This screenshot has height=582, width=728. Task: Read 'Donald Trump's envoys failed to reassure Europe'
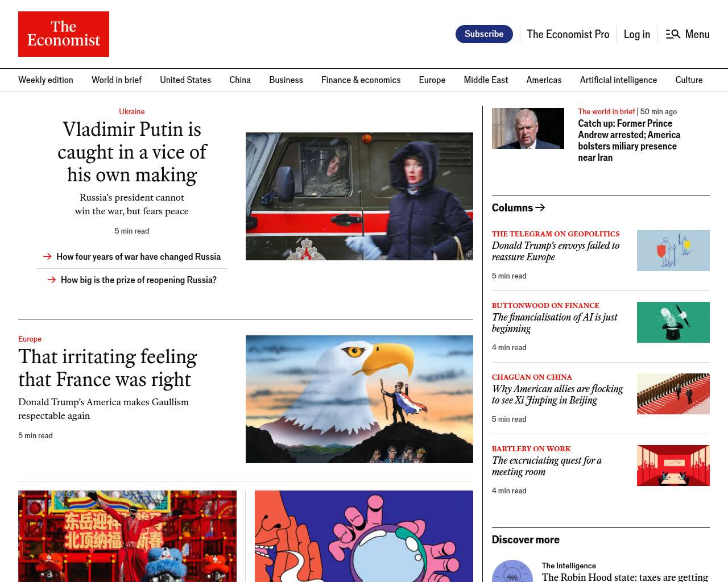point(556,251)
